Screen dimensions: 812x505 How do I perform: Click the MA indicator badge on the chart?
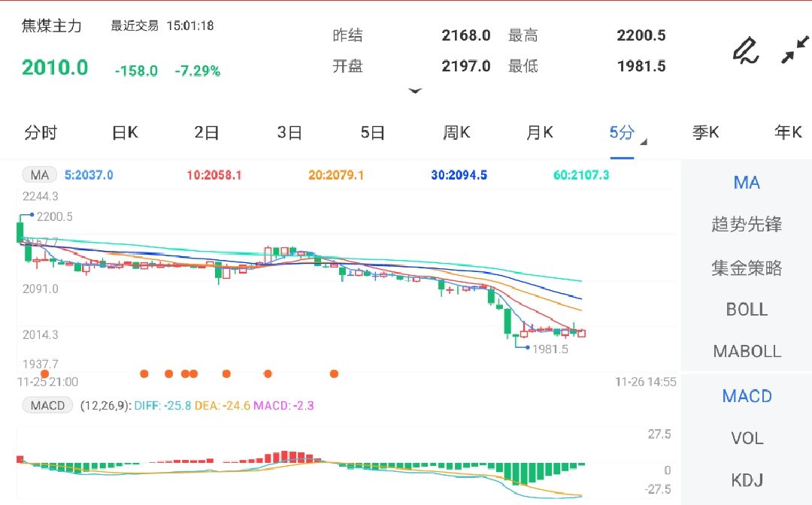(39, 174)
